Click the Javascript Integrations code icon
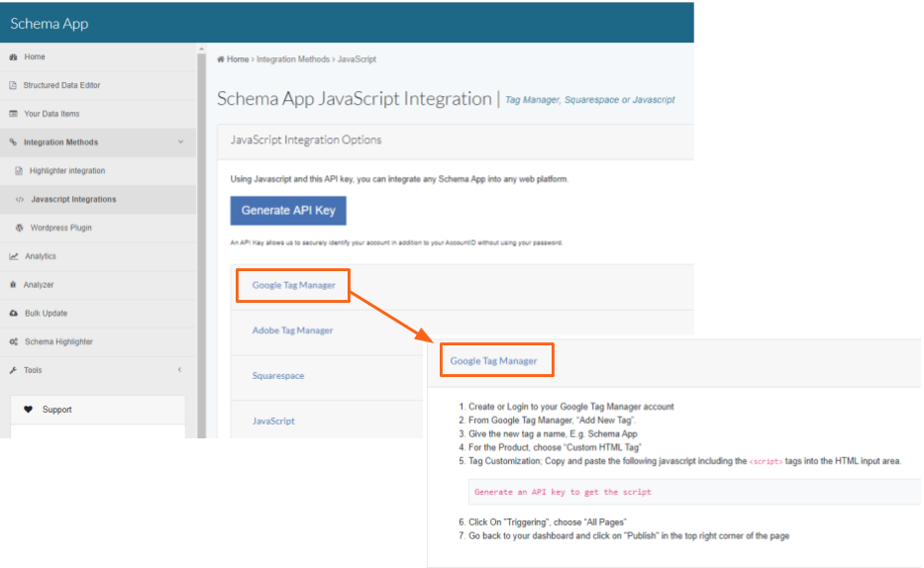This screenshot has width=924, height=568. click(20, 200)
